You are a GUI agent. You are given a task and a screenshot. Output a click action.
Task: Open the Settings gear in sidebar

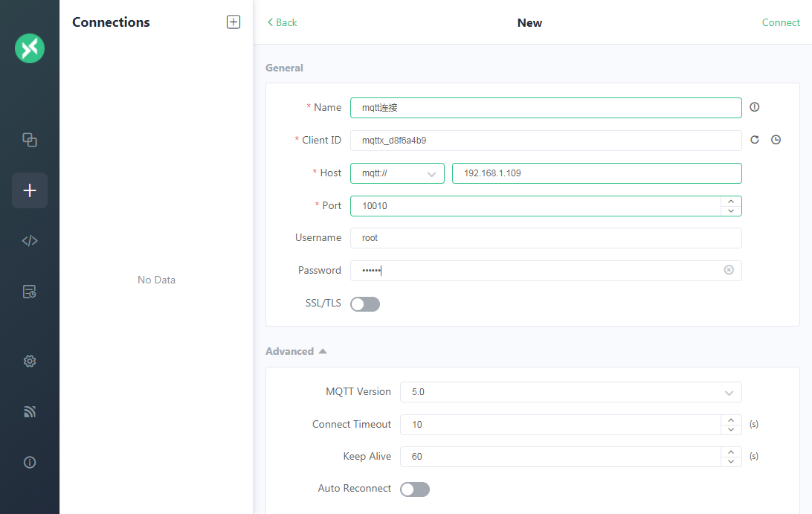coord(30,361)
